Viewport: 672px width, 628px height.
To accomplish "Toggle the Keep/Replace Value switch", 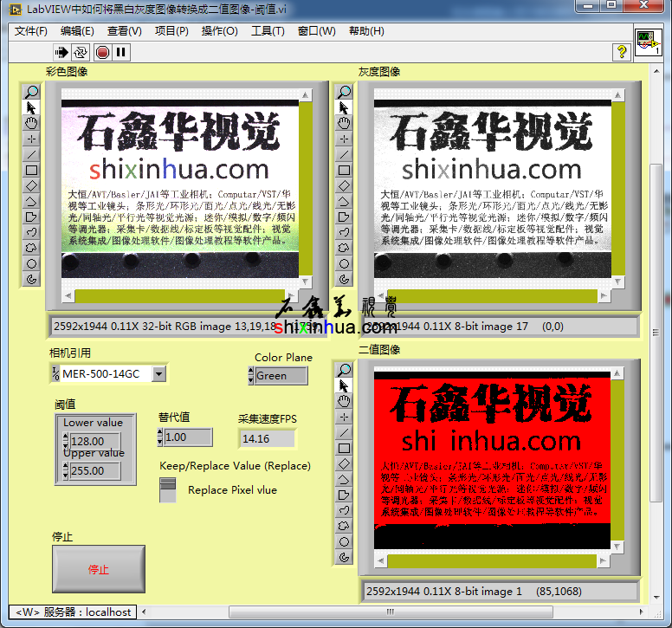I will coord(168,490).
